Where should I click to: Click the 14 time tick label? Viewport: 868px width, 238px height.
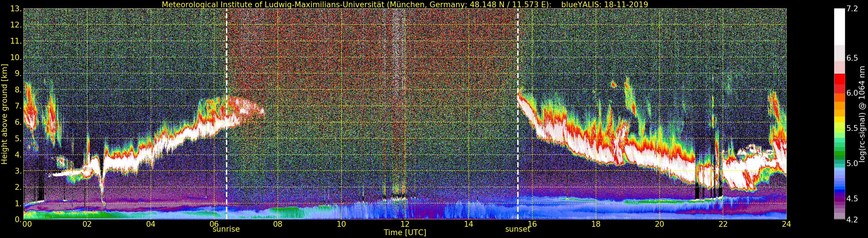(x=468, y=224)
